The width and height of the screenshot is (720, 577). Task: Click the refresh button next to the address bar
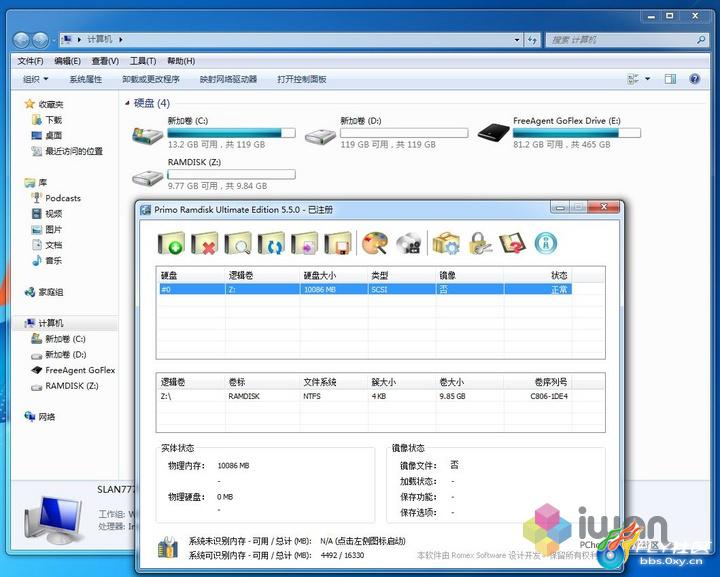533,40
